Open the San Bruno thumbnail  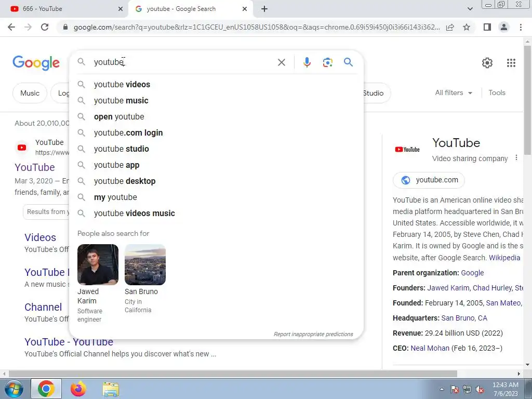click(x=145, y=264)
